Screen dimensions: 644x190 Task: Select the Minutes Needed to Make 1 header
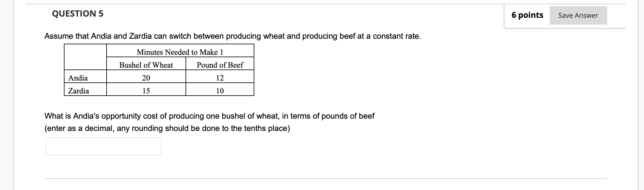180,52
